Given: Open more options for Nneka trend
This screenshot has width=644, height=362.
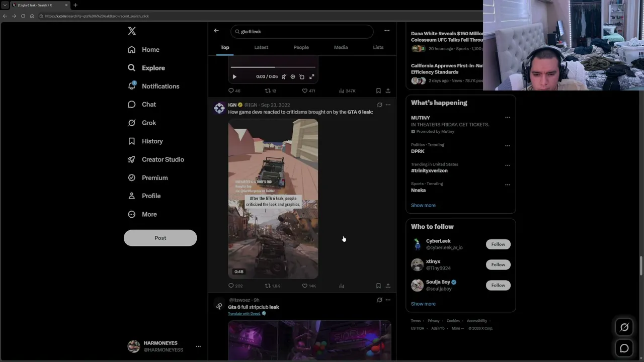Looking at the screenshot, I should pos(507,185).
